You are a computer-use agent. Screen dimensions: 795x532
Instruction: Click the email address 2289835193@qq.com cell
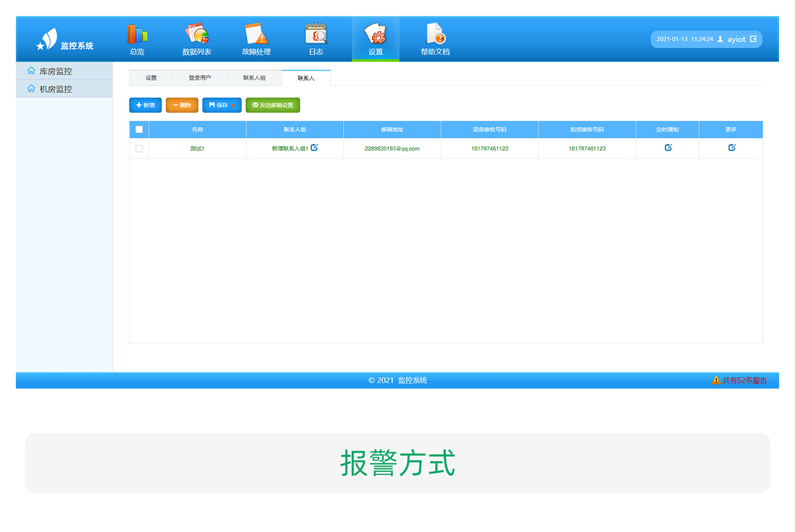coord(392,149)
